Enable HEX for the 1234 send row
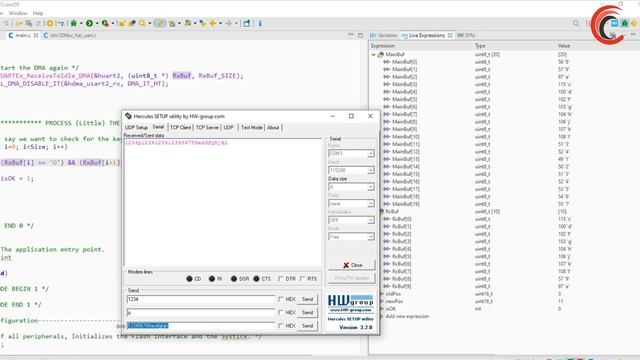Screen dimensions: 640x360 [280, 299]
